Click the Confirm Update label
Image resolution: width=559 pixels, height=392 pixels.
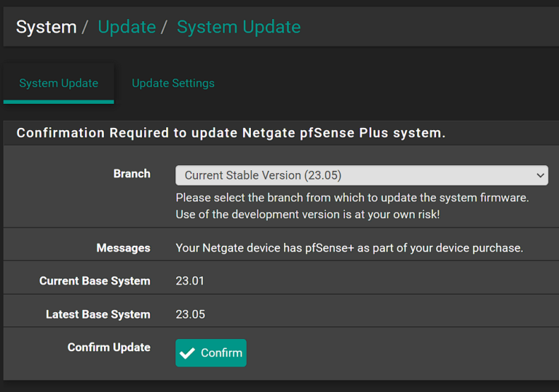tap(108, 347)
